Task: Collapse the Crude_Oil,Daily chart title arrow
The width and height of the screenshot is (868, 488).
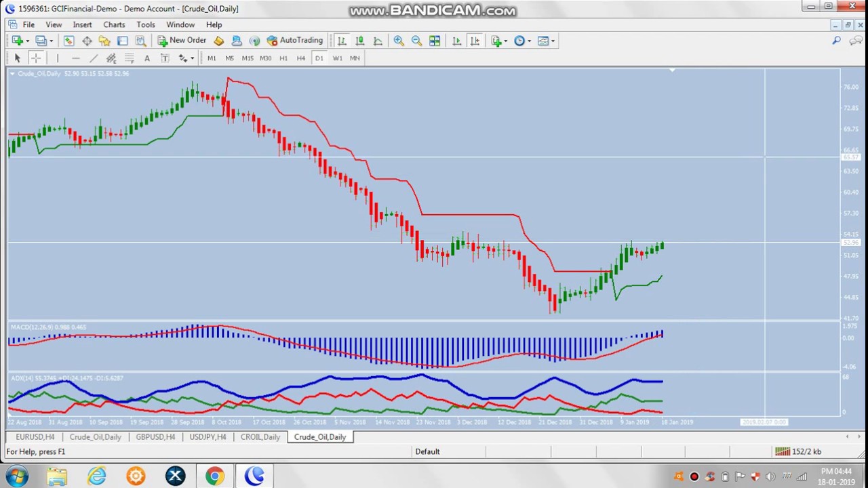Action: [x=12, y=73]
